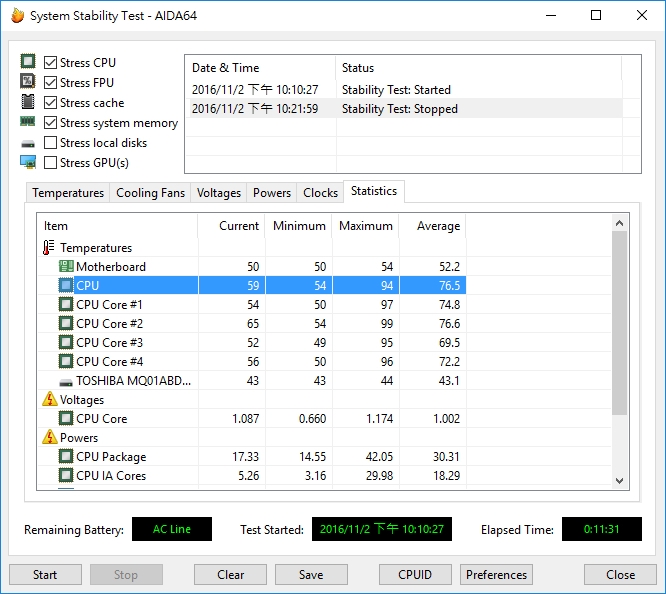Select the Statistics tab
This screenshot has height=594, width=666.
click(x=374, y=191)
